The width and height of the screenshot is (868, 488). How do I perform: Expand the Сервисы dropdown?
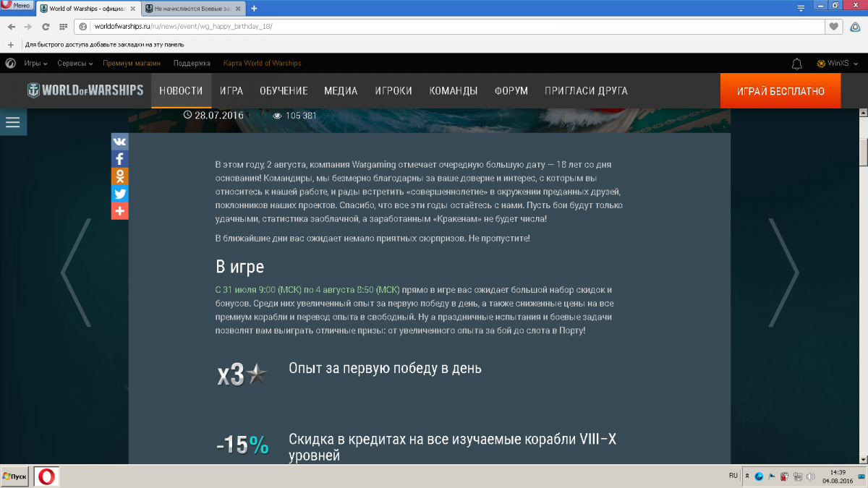[x=75, y=64]
